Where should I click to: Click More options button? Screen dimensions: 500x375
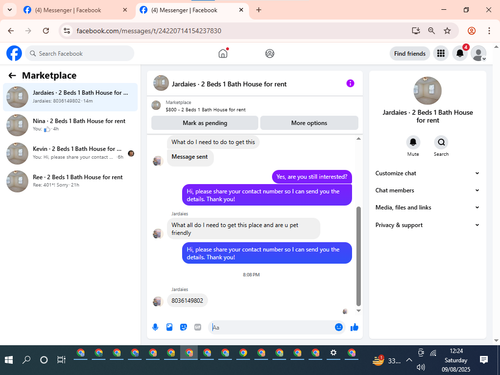click(x=309, y=123)
